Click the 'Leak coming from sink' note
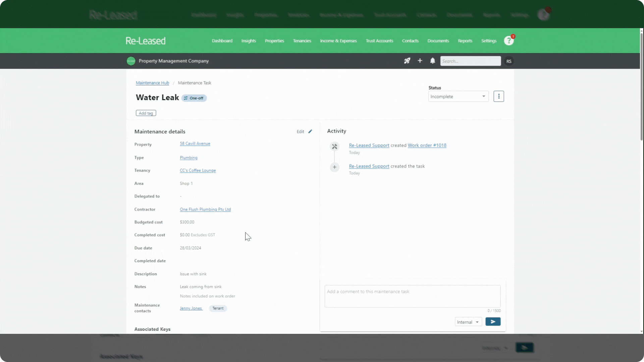The width and height of the screenshot is (644, 362). click(201, 287)
